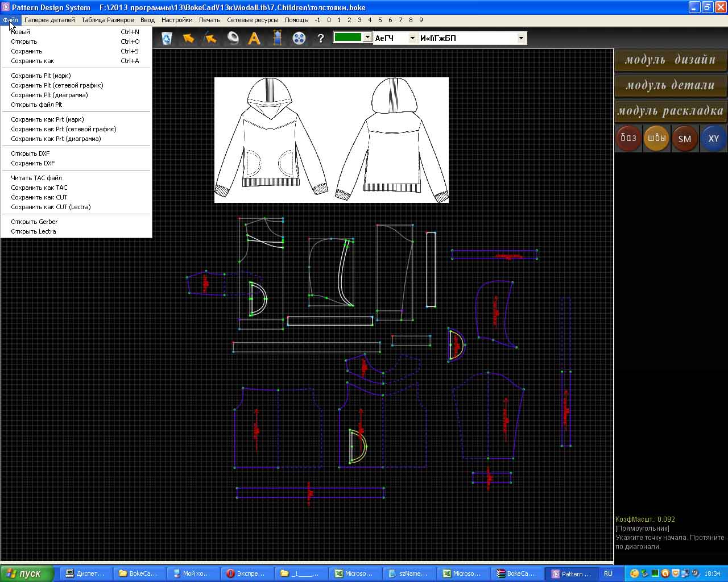Toggle the round 'баз' base button
The image size is (728, 582).
pos(628,138)
